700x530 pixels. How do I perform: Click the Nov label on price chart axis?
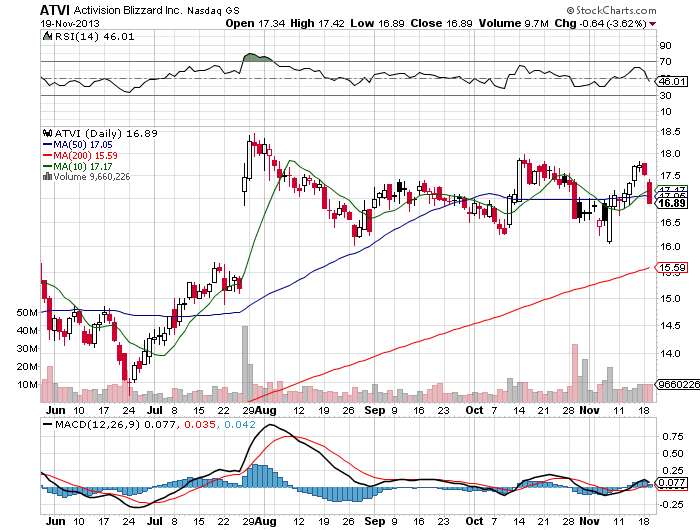589,410
